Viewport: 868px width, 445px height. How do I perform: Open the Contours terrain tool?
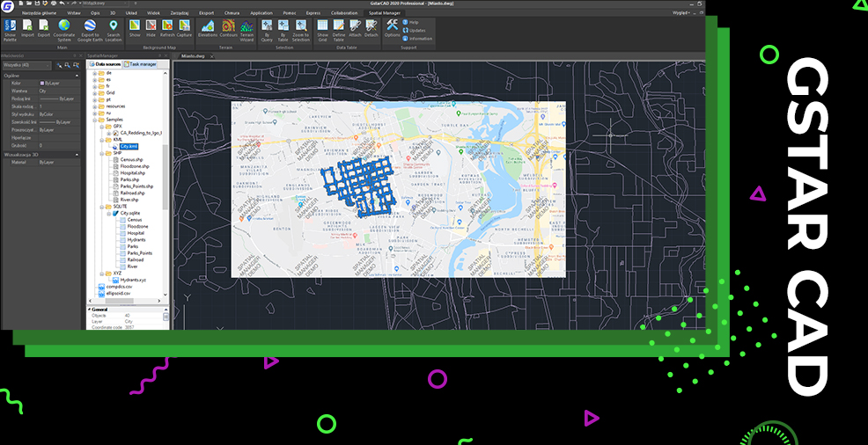click(228, 29)
